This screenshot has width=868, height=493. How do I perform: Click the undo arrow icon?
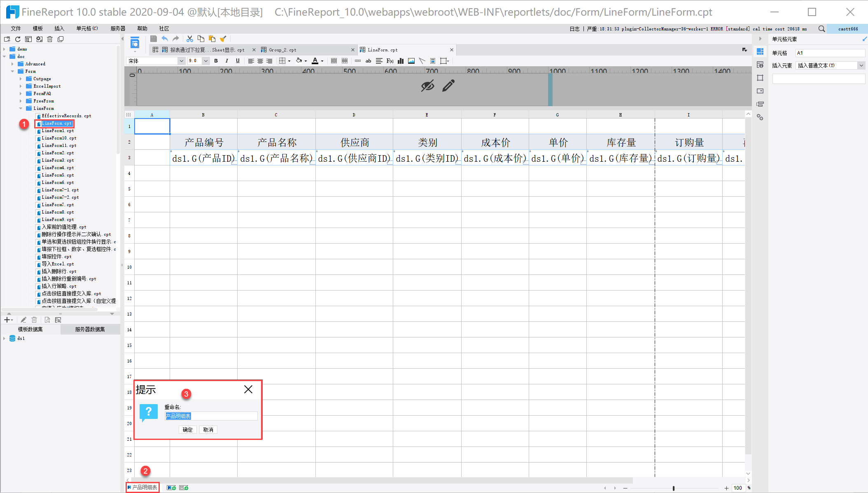[165, 39]
